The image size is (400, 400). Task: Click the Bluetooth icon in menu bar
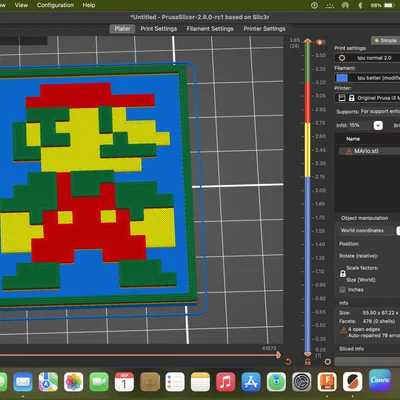360,5
